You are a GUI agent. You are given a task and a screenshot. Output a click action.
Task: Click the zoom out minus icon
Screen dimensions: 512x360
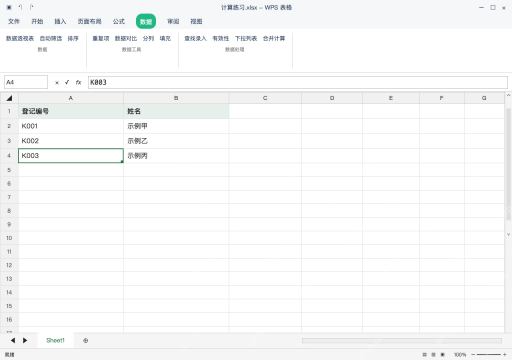[473, 355]
